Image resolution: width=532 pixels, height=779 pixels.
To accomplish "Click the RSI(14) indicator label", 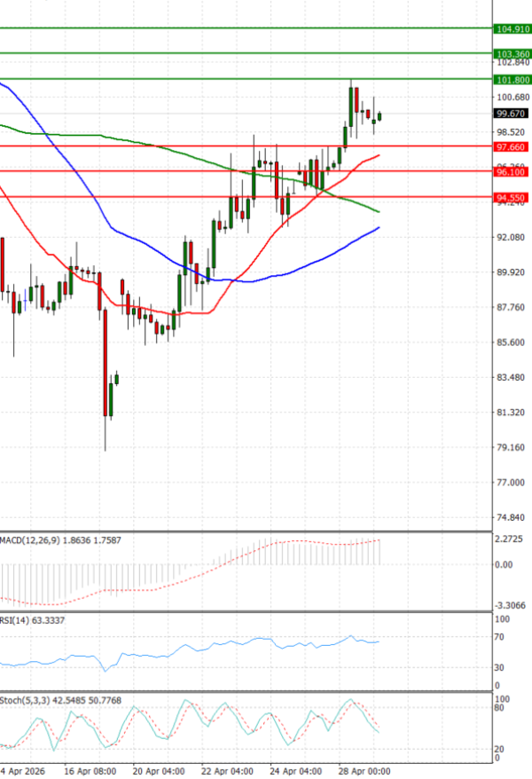I will [15, 618].
